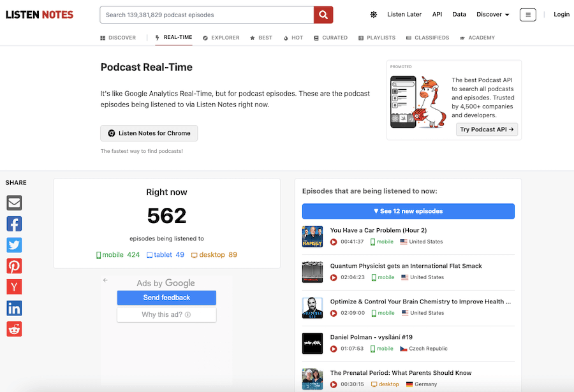Image resolution: width=574 pixels, height=392 pixels.
Task: Toggle dark mode sun icon
Action: [373, 15]
